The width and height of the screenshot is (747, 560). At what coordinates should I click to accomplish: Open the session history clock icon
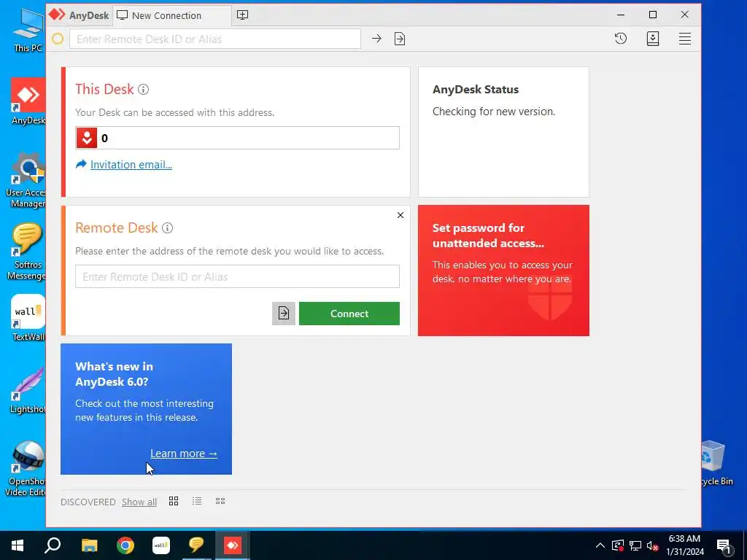pyautogui.click(x=620, y=39)
